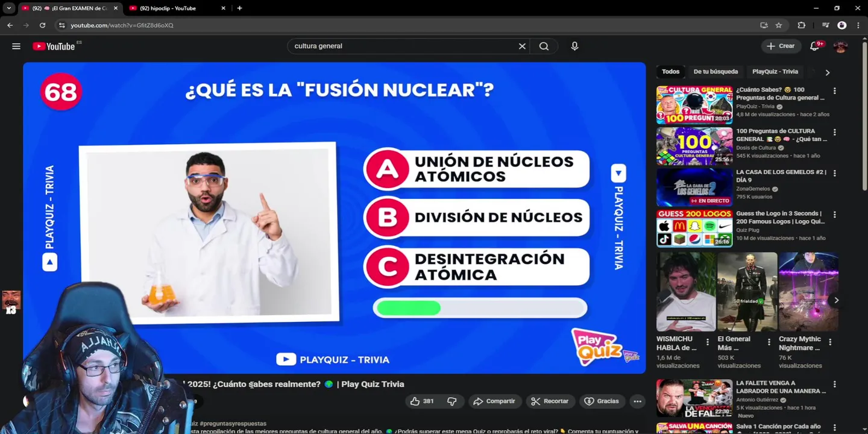
Task: Open the WISMICHU HABLA short thumbnail
Action: 686,292
